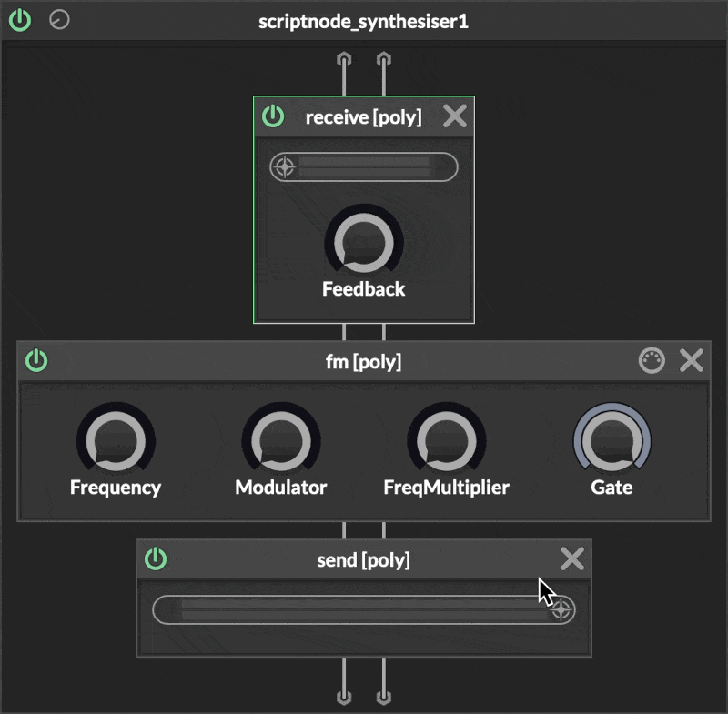Select the fm [poly] title bar
This screenshot has height=714, width=728.
(364, 361)
